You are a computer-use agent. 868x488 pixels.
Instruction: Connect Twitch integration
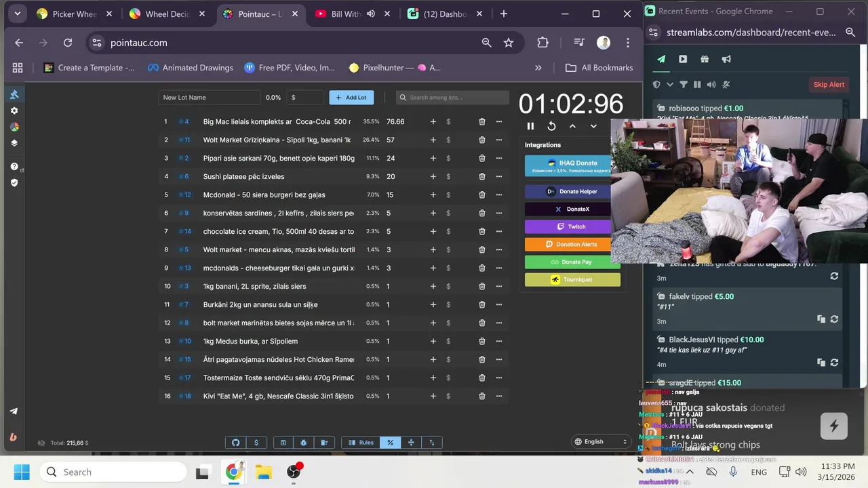[568, 227]
